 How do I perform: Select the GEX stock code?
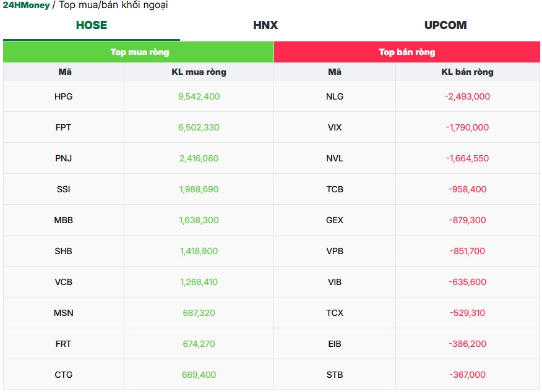pyautogui.click(x=335, y=220)
